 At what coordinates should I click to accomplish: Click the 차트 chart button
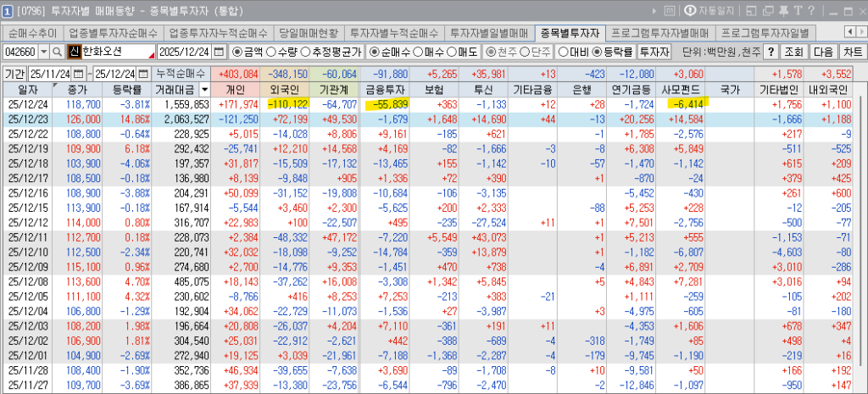click(853, 52)
